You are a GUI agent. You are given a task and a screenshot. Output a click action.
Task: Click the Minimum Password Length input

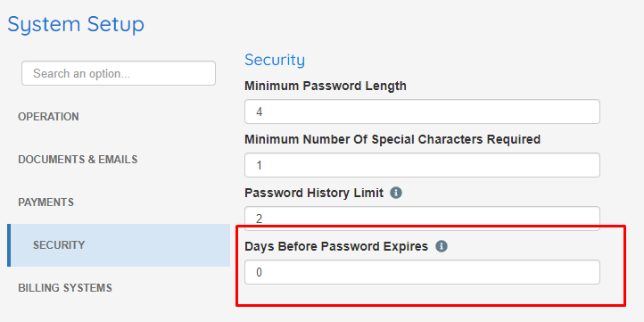click(422, 111)
